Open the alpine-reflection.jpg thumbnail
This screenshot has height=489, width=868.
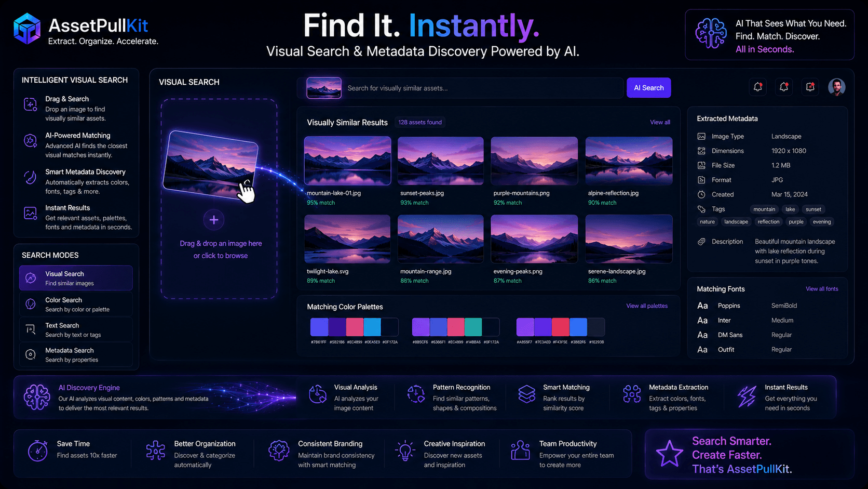pos(629,161)
